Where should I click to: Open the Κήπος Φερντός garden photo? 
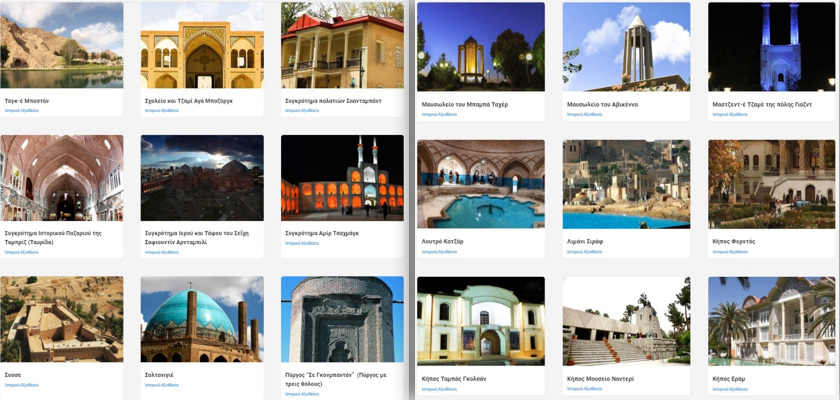(x=771, y=184)
